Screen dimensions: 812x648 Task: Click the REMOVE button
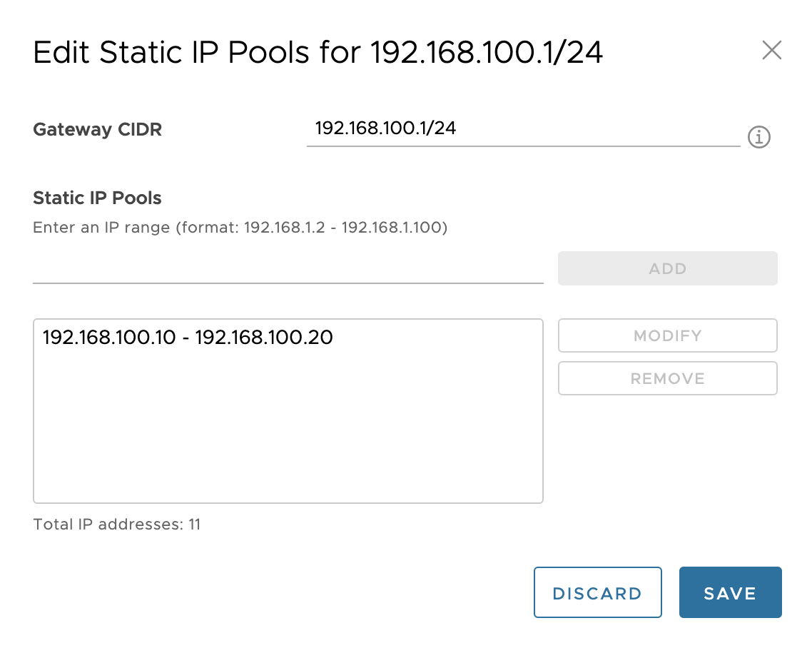pyautogui.click(x=667, y=378)
